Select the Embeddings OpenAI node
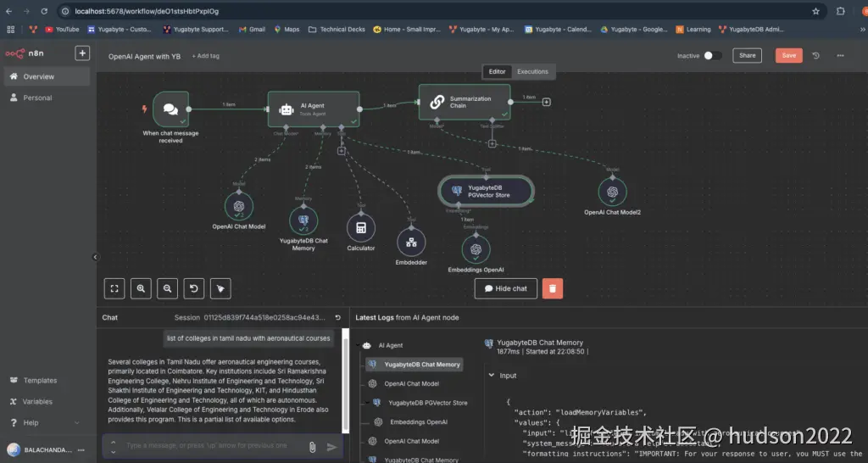 pos(476,249)
